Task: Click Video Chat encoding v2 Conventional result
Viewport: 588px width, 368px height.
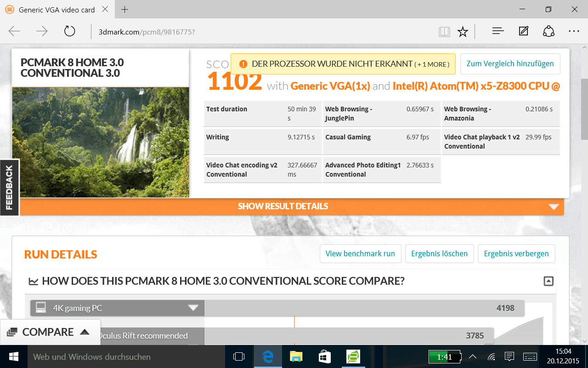Action: coord(263,170)
